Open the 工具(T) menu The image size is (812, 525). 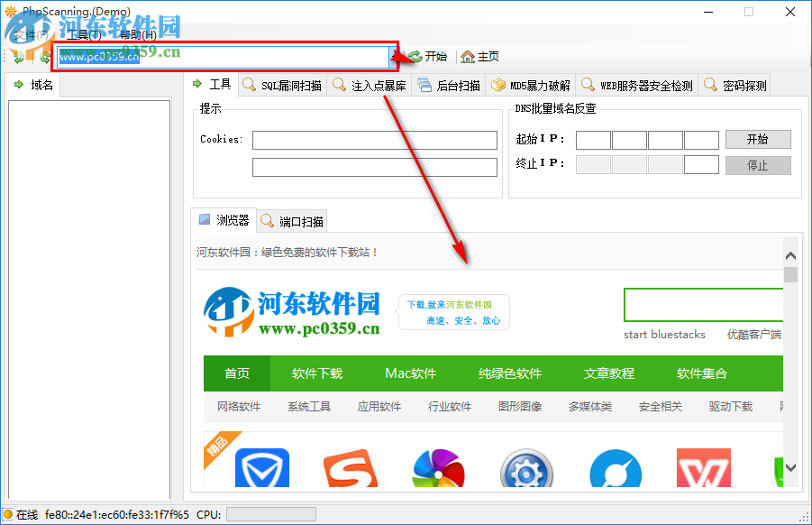81,33
